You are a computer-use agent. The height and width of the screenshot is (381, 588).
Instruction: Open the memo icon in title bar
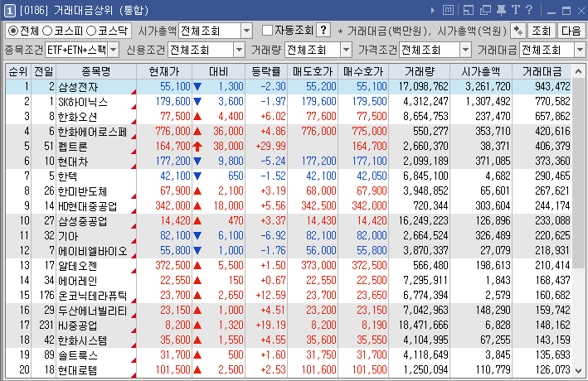(448, 10)
